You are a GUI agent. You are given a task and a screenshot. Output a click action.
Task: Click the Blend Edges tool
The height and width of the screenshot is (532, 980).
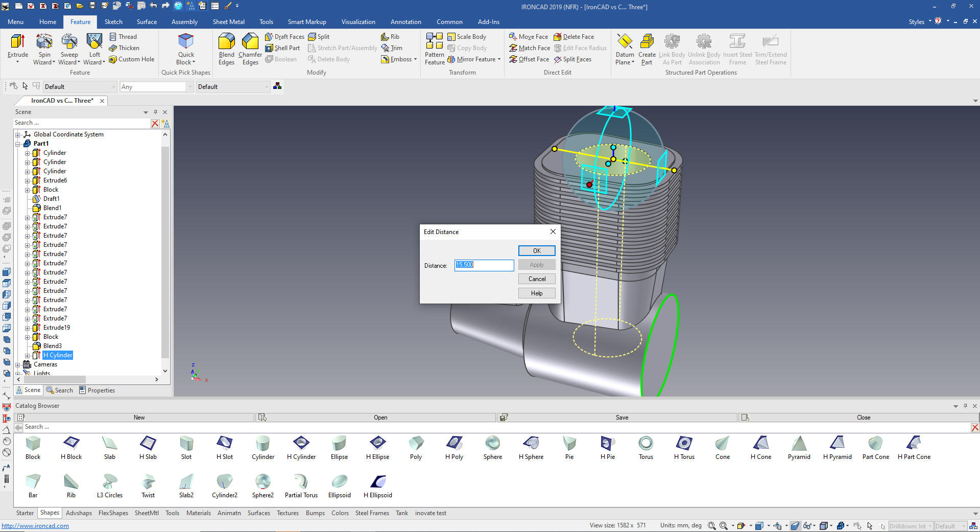[226, 49]
